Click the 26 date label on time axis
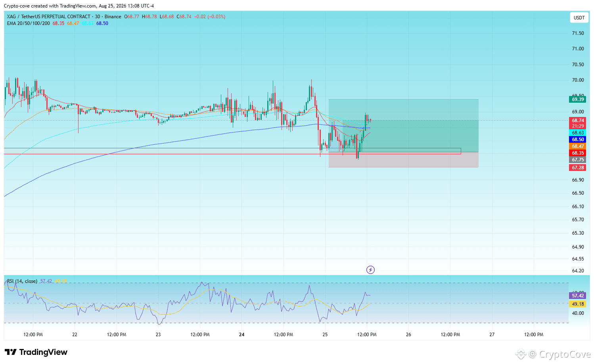The image size is (594, 364). 408,335
